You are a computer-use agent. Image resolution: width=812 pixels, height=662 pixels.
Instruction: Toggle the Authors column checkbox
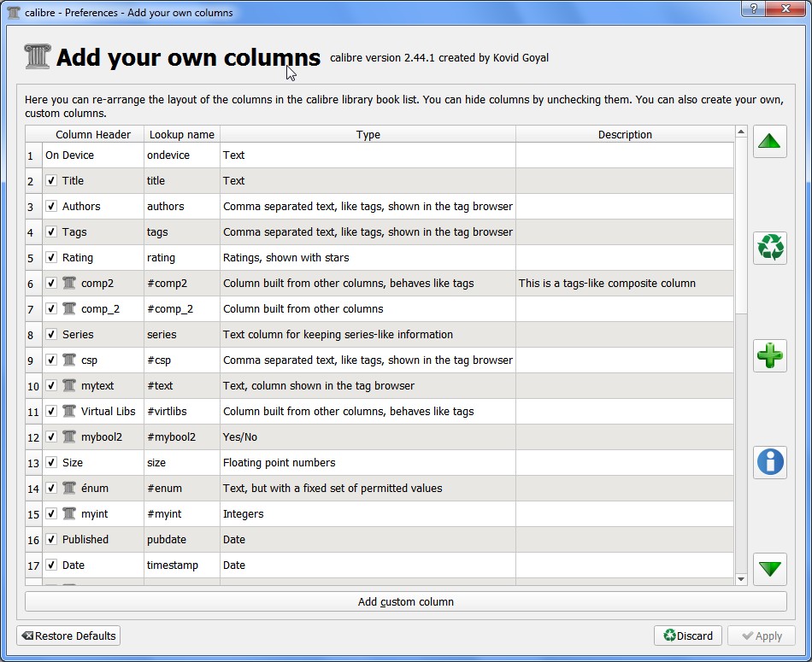(51, 207)
